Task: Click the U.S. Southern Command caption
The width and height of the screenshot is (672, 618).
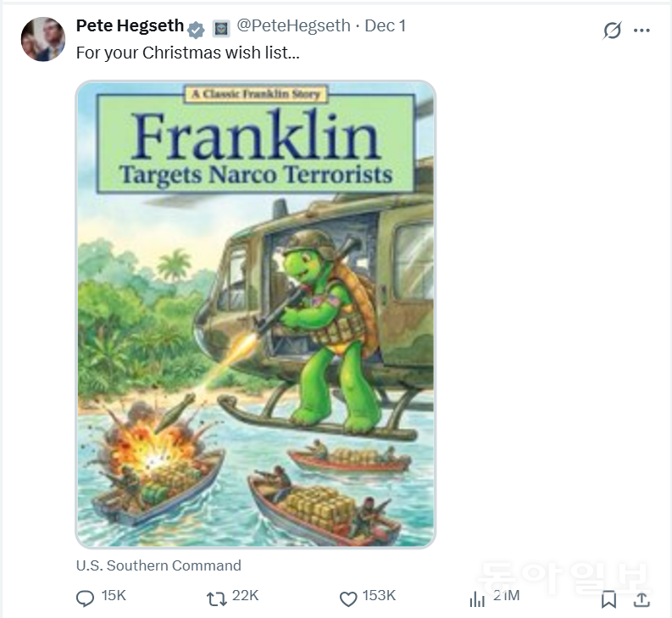Action: pyautogui.click(x=158, y=565)
